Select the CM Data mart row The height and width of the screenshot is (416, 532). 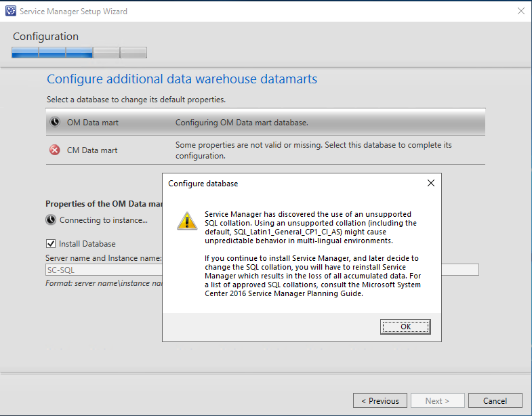[x=265, y=150]
